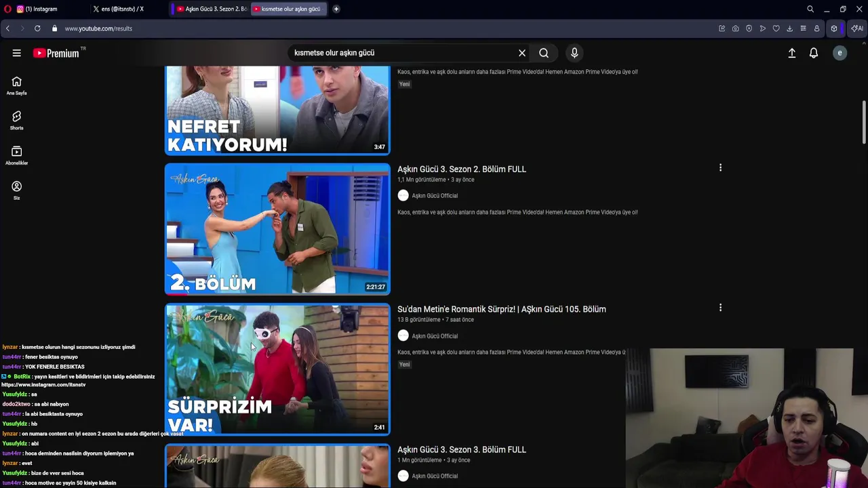The width and height of the screenshot is (868, 488).
Task: Switch to the Aşkın Gücü 3. Sezon 2. Bölüm tab
Action: click(212, 9)
